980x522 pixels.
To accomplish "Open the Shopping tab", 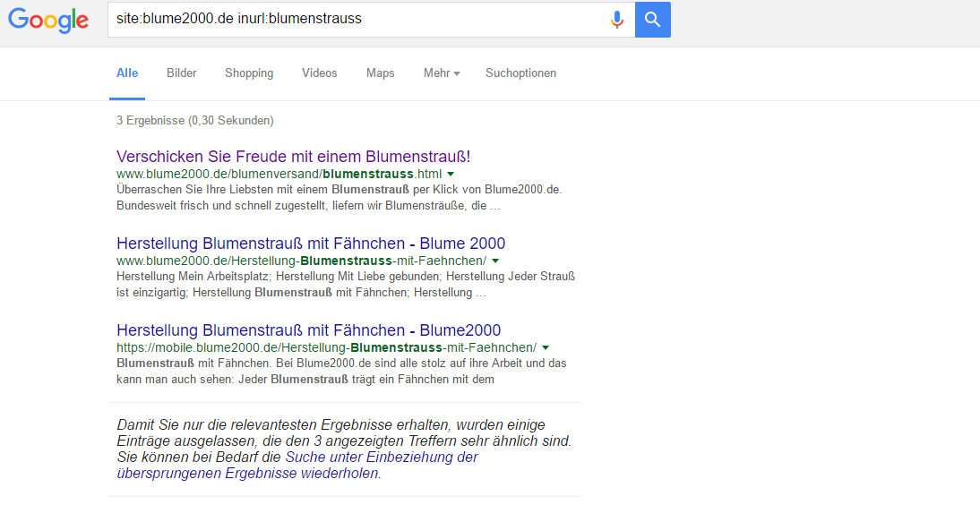I will coord(249,73).
